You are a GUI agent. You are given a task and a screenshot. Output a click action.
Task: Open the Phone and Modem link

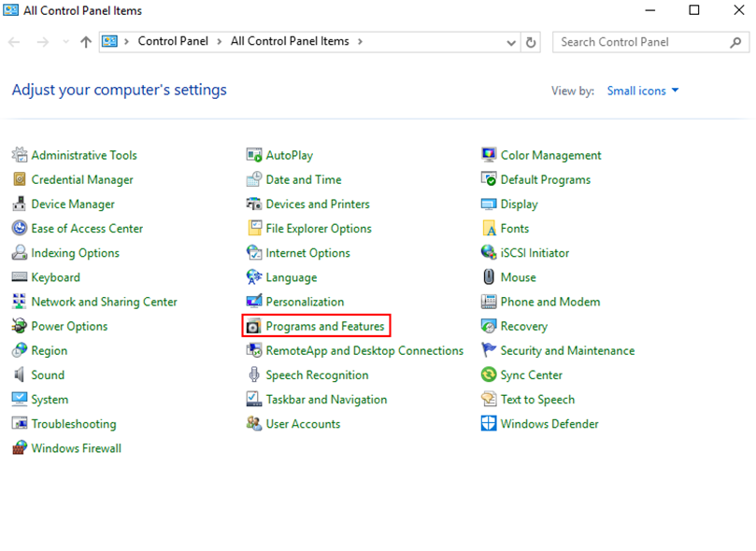coord(550,302)
